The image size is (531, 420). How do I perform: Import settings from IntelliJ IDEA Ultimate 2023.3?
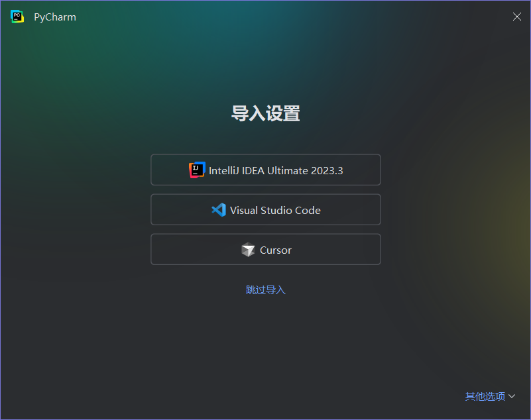265,170
